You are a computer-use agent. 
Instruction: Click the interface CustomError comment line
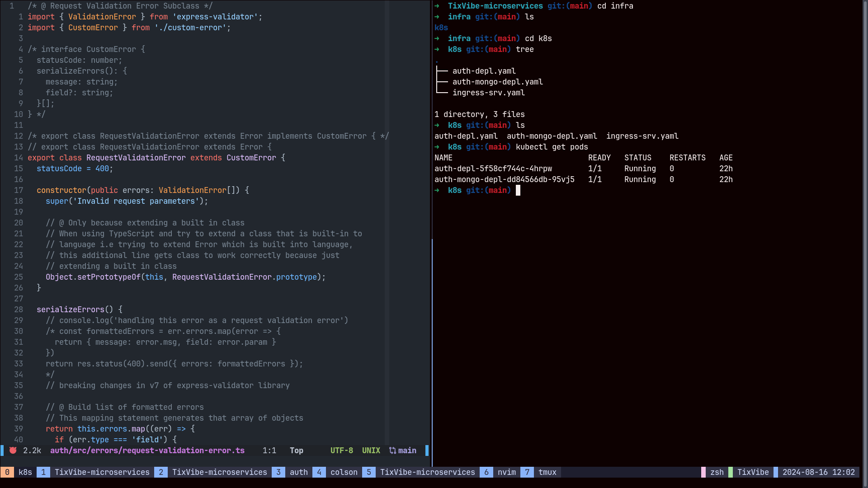point(86,49)
